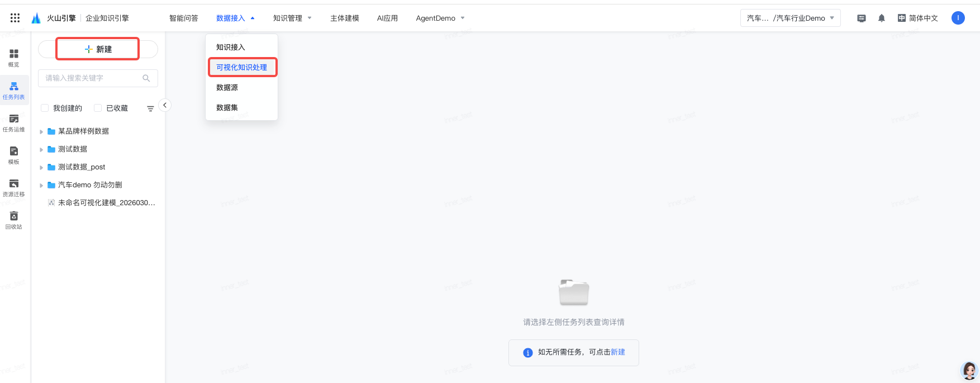
Task: Click the Volcano Engine logo
Action: point(36,18)
